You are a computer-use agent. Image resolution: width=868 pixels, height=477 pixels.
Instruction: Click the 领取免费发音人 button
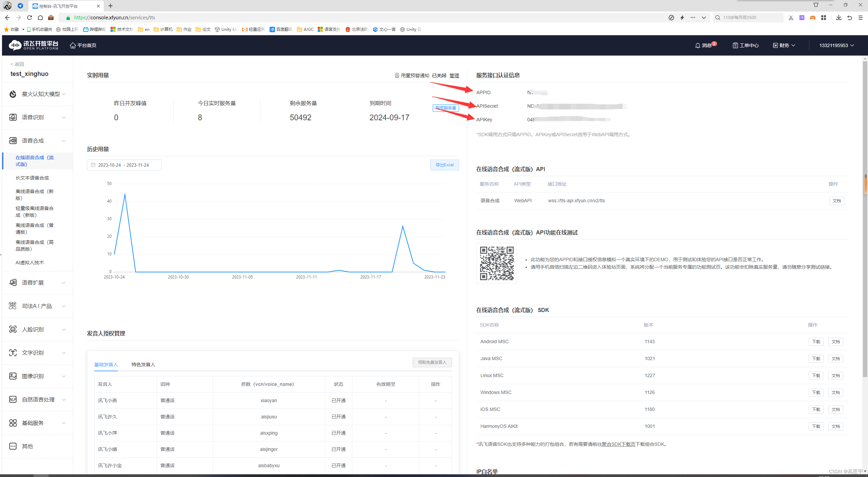point(432,362)
